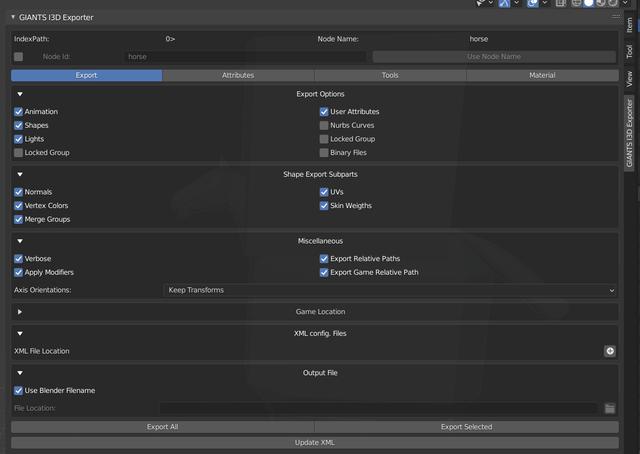640x454 pixels.
Task: Toggle Vertex Colors checkbox
Action: point(18,205)
